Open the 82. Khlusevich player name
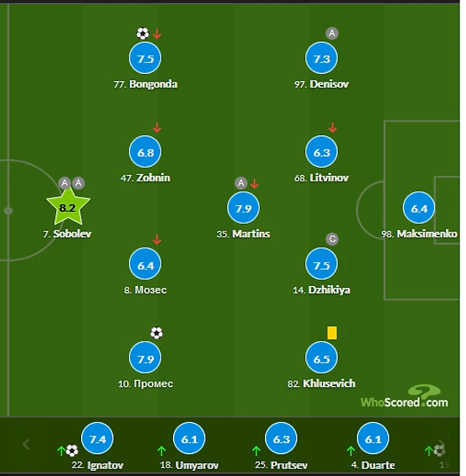The height and width of the screenshot is (476, 466). tap(321, 383)
